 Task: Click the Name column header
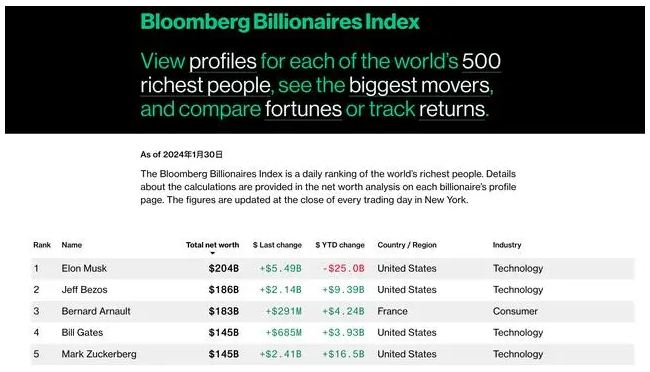[x=72, y=245]
